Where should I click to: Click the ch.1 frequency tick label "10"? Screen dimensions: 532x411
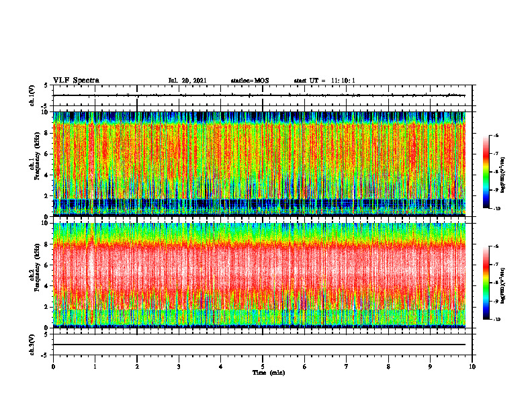(46, 112)
